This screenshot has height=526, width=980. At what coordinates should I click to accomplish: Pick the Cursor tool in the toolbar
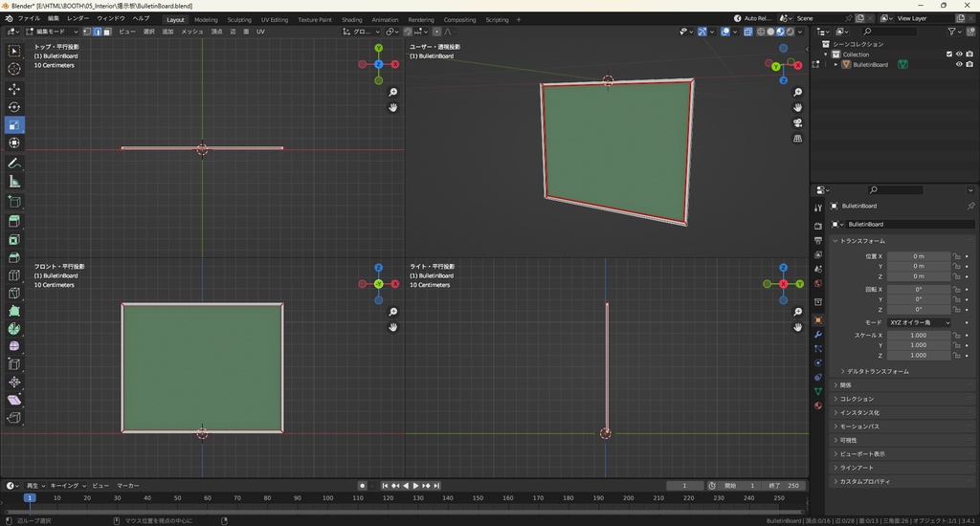click(14, 69)
